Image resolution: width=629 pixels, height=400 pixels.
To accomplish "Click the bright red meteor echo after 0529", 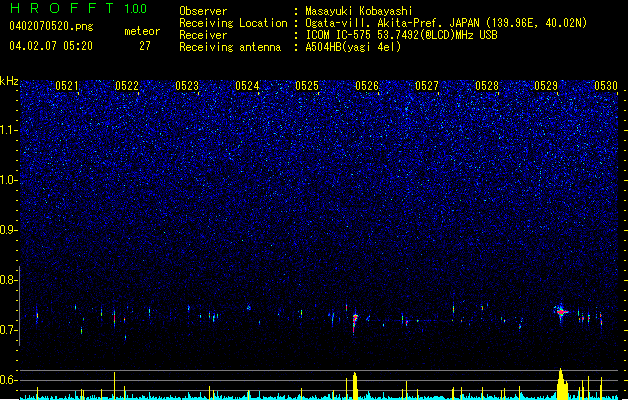I will [x=561, y=312].
